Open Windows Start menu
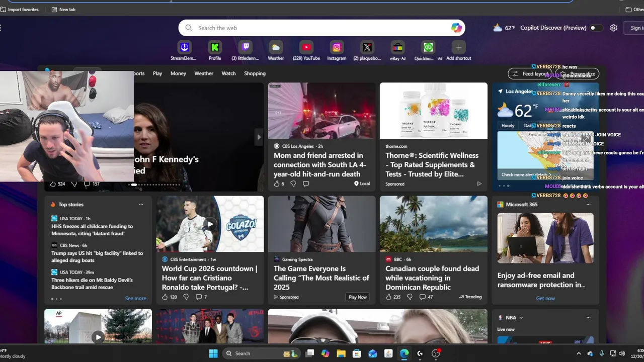This screenshot has height=362, width=644. pos(213,353)
